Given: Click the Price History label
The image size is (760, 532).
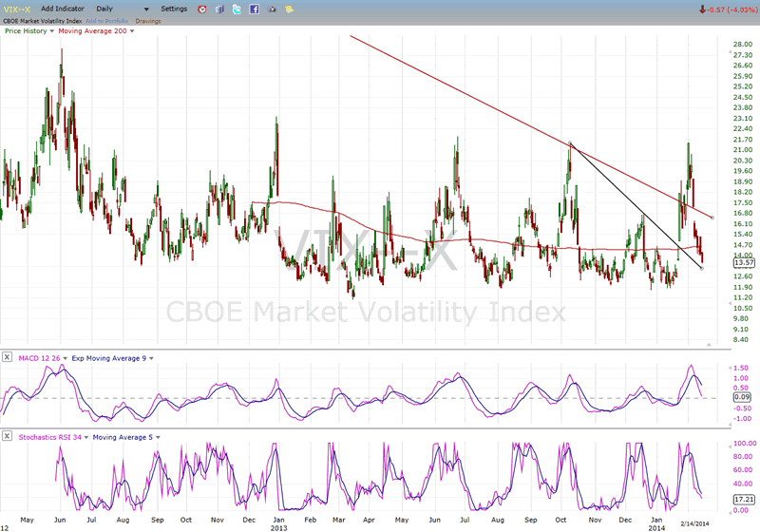Looking at the screenshot, I should [x=26, y=31].
